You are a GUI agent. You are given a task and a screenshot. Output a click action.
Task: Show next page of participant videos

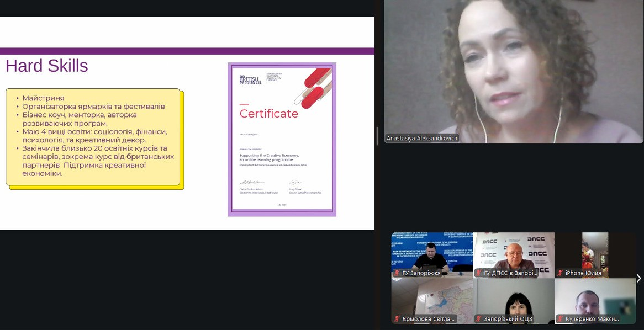tap(638, 278)
